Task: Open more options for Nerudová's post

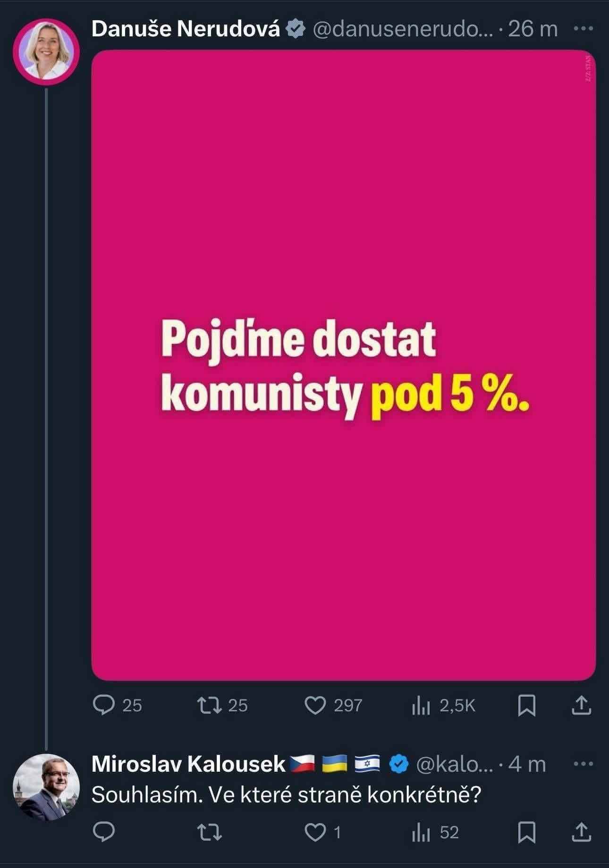Action: (583, 29)
